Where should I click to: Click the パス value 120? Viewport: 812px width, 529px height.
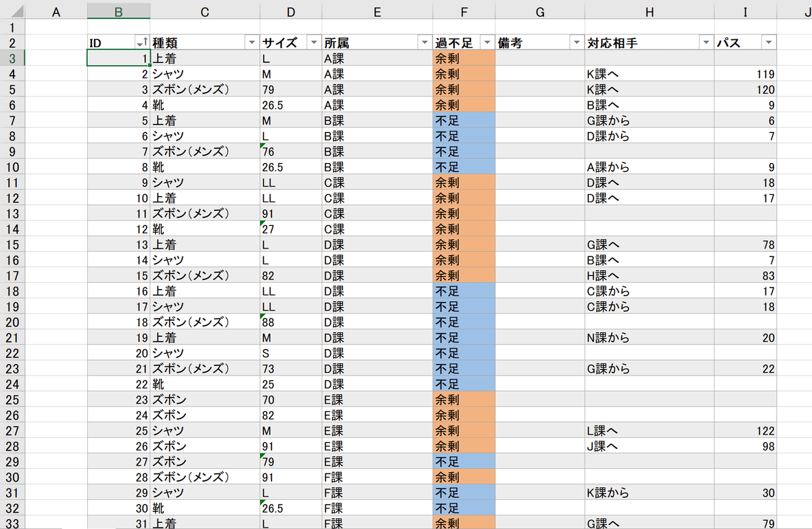pos(746,89)
